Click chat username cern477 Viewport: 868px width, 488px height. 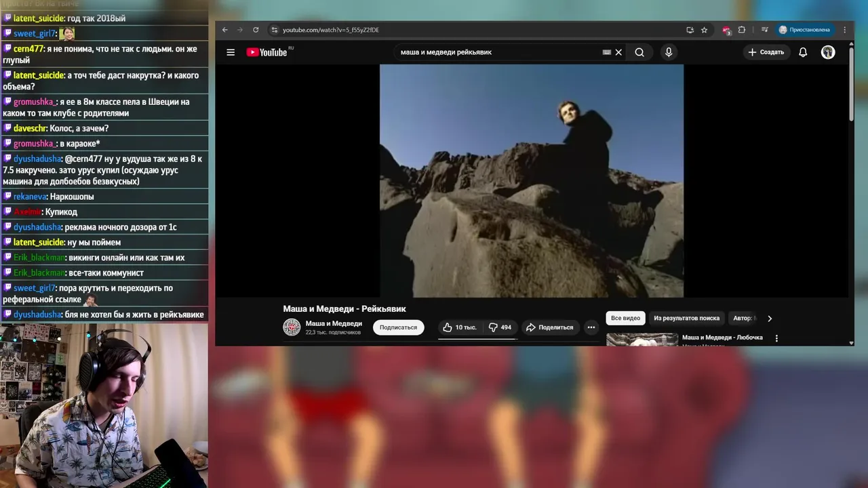[28, 49]
